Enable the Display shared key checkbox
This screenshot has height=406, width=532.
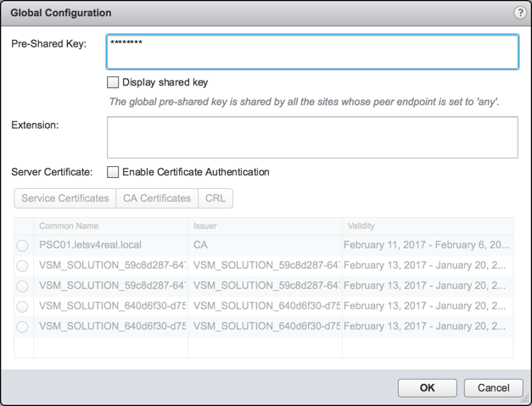tap(113, 82)
